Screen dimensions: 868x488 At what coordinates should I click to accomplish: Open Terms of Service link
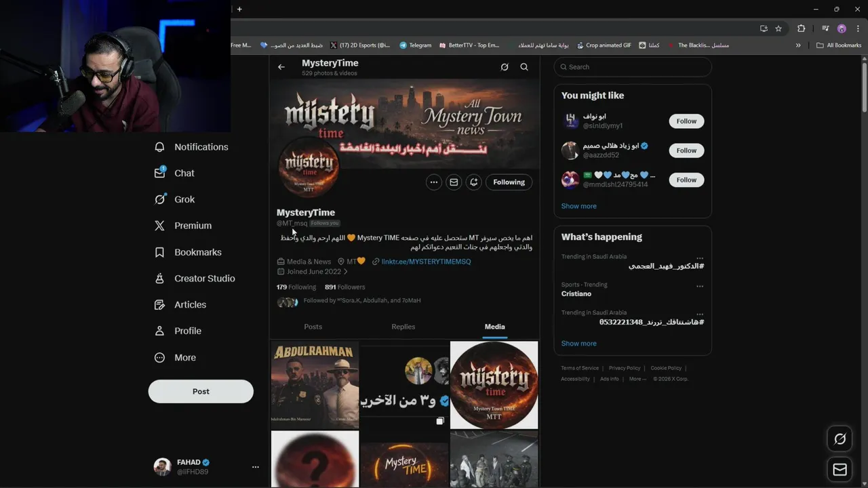coord(580,368)
